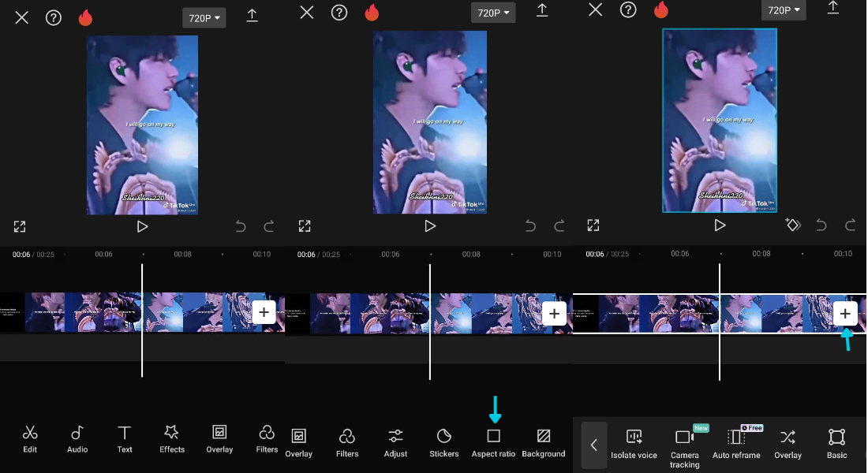Open help question mark in left panel
The width and height of the screenshot is (868, 473).
pyautogui.click(x=53, y=17)
